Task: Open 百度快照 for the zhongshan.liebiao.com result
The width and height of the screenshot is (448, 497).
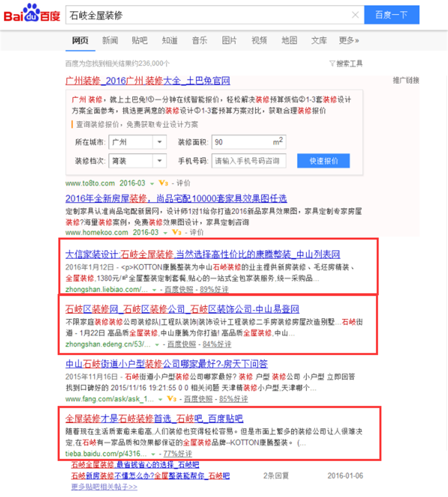Action: point(179,289)
